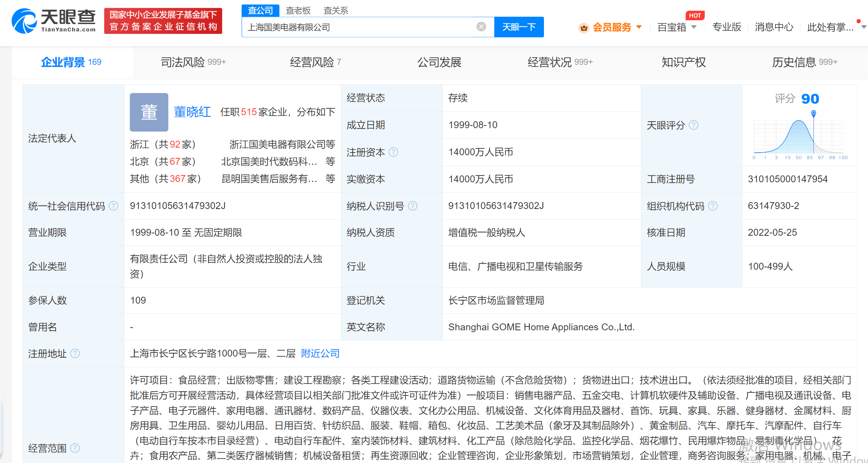Click the 上海市长宁区长宁路1000号 address
The width and height of the screenshot is (868, 463).
click(x=213, y=354)
